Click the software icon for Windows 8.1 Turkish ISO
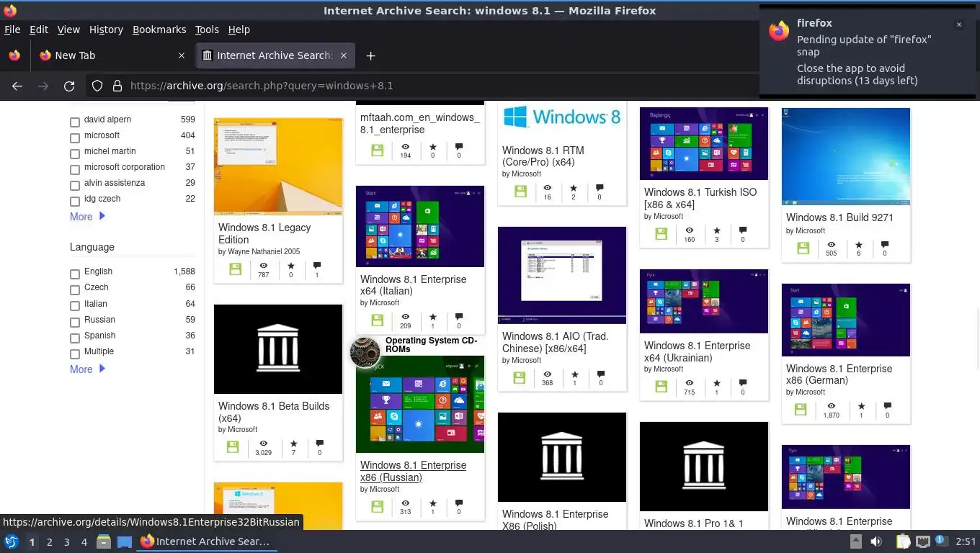 click(x=661, y=234)
